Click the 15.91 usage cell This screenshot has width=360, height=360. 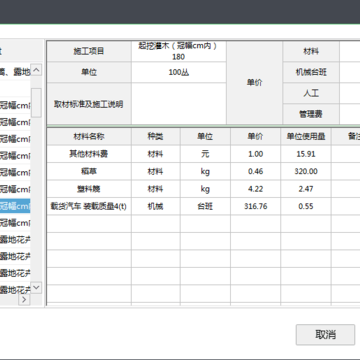306,154
